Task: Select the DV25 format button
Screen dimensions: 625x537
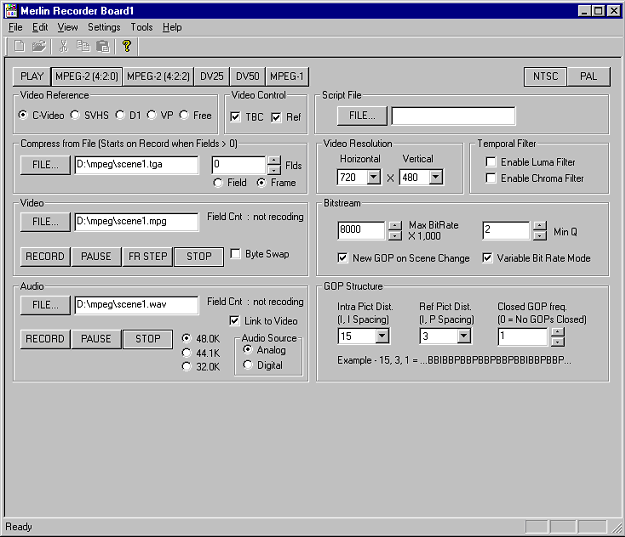Action: (212, 76)
